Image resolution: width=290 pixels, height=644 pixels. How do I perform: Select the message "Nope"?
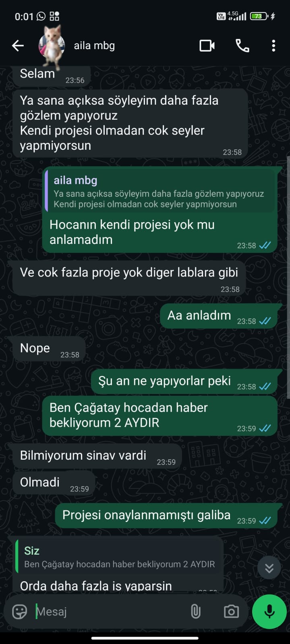click(x=49, y=349)
